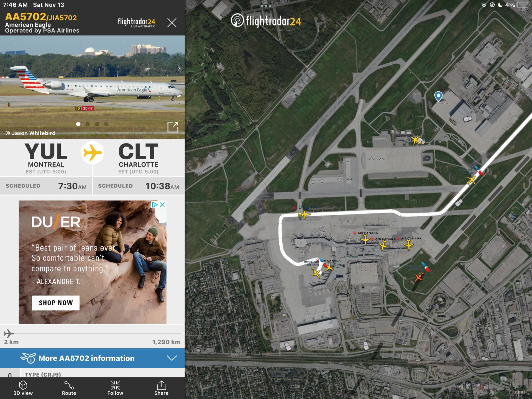Select the fourth photo carousel dot
This screenshot has height=399, width=532.
coord(106,124)
